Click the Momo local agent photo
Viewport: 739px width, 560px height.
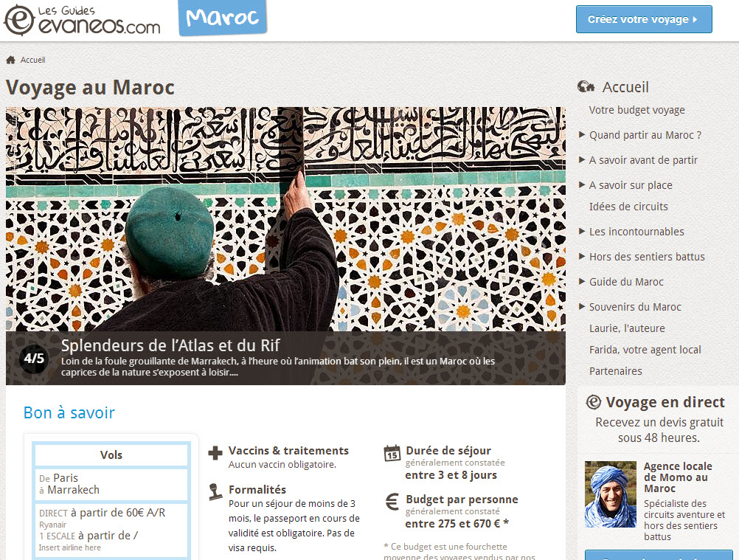tap(611, 494)
